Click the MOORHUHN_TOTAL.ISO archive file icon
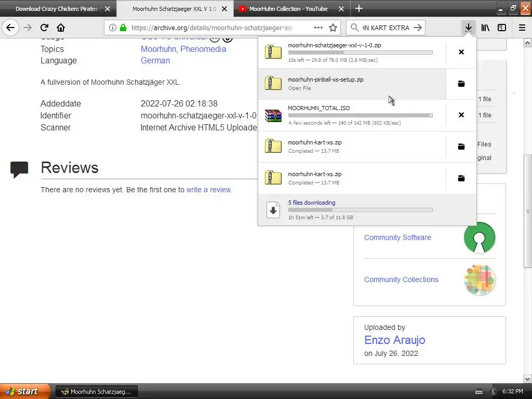The image size is (532, 399). point(273,115)
